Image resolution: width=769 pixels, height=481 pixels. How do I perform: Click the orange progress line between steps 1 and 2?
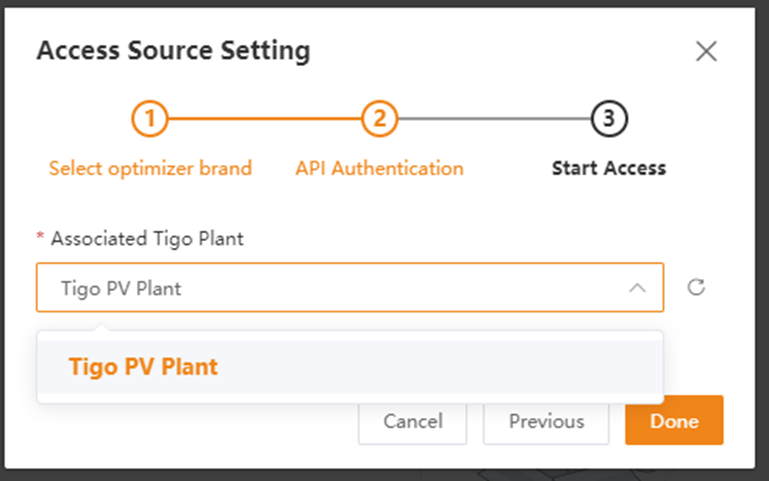(x=264, y=120)
